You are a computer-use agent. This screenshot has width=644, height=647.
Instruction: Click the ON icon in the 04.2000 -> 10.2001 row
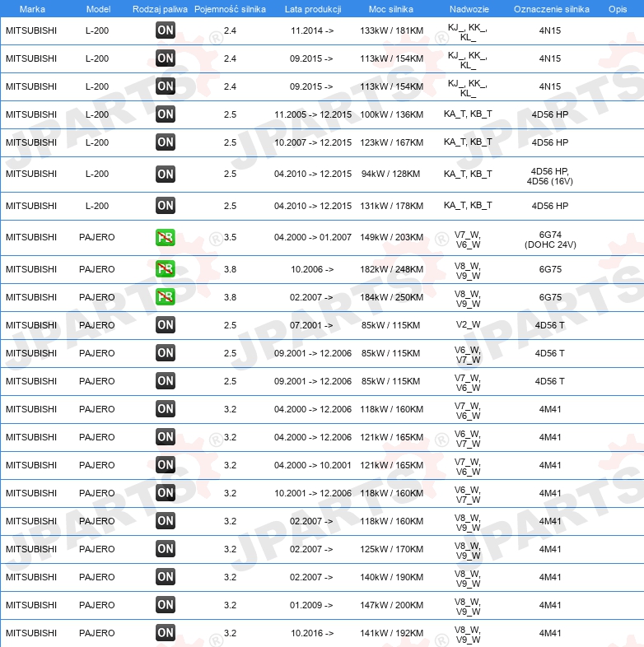(166, 465)
